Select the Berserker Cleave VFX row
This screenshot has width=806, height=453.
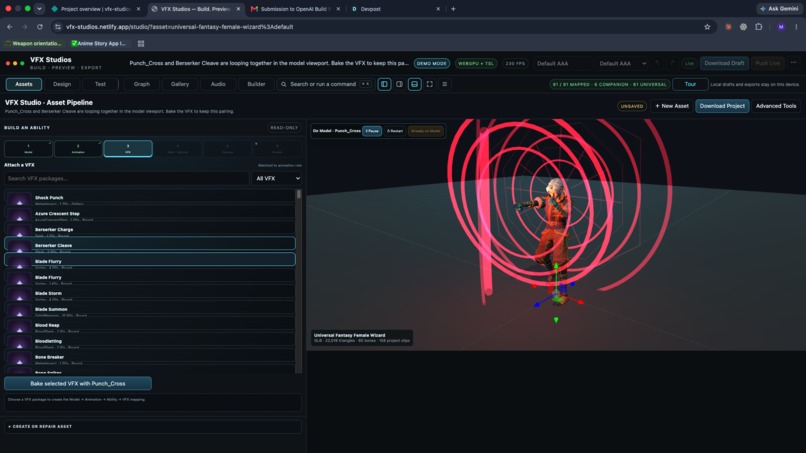(150, 244)
